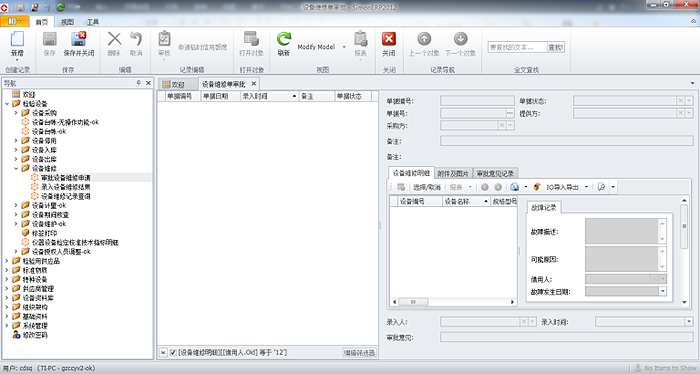Click the full-text search input field
The width and height of the screenshot is (700, 374).
point(517,47)
